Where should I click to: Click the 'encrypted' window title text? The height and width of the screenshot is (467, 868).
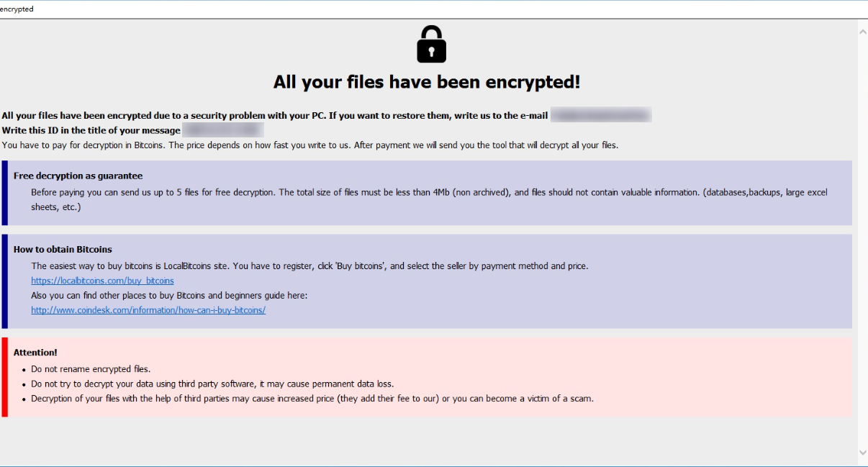click(17, 9)
